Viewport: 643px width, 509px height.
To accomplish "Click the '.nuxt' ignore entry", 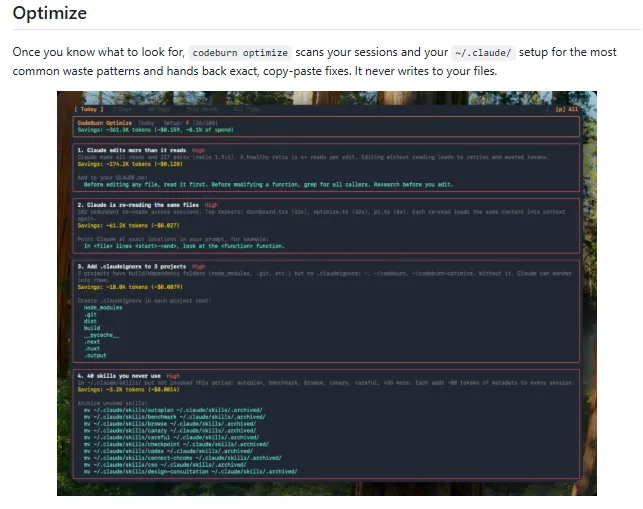I will [x=92, y=349].
